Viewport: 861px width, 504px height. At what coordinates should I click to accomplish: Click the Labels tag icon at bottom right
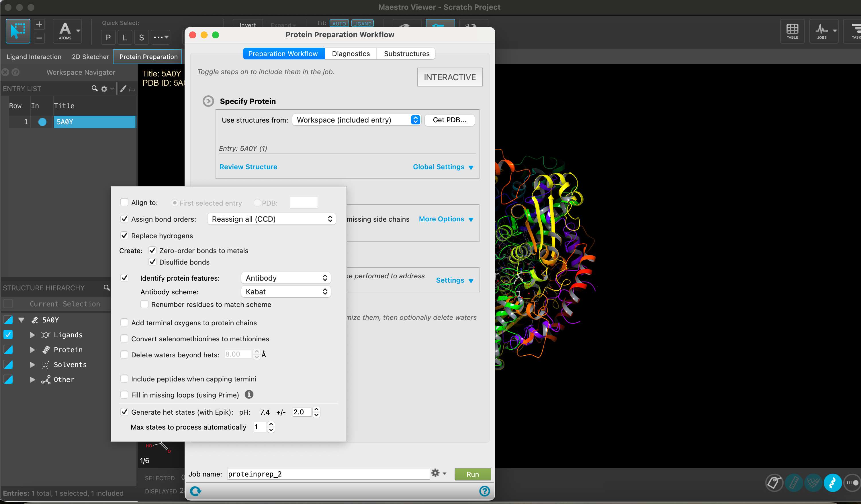(x=774, y=483)
